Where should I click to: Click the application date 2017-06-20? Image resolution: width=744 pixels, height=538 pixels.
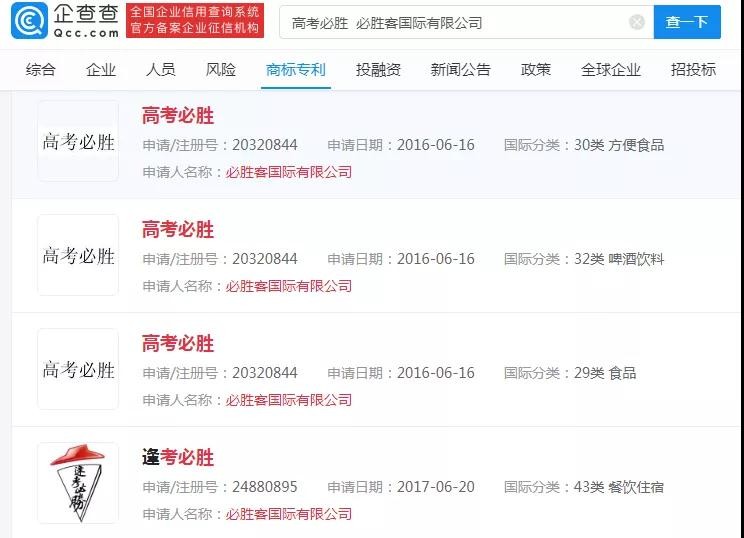pos(436,487)
